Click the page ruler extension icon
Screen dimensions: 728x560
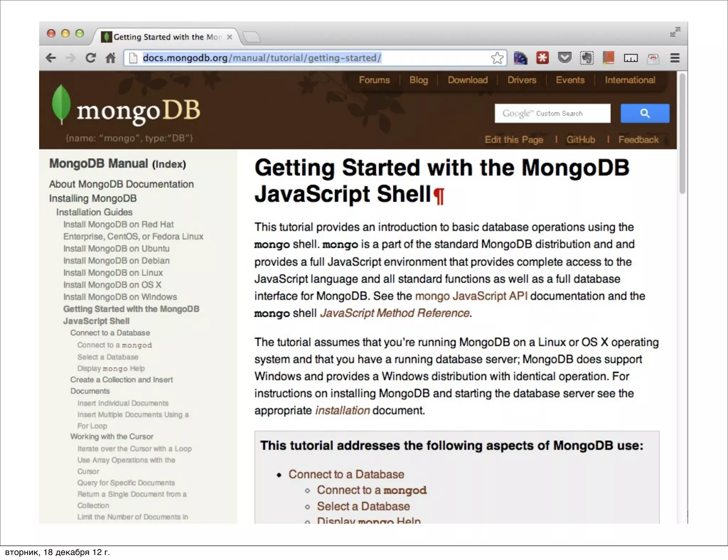pyautogui.click(x=631, y=58)
